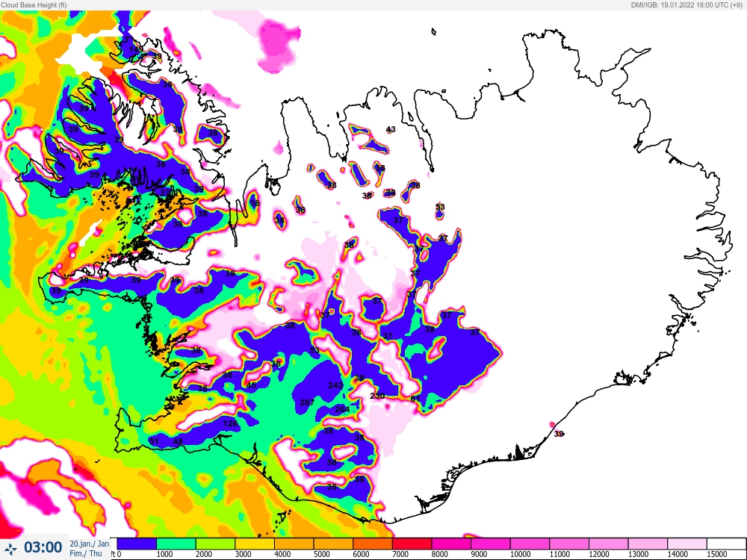Click the 'ft 0' legend label
This screenshot has height=560, width=747.
click(116, 554)
